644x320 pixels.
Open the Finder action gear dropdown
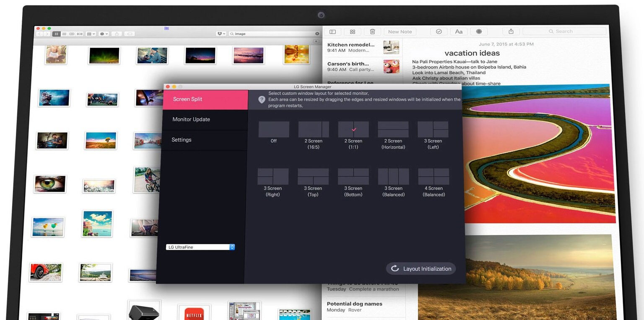(104, 34)
